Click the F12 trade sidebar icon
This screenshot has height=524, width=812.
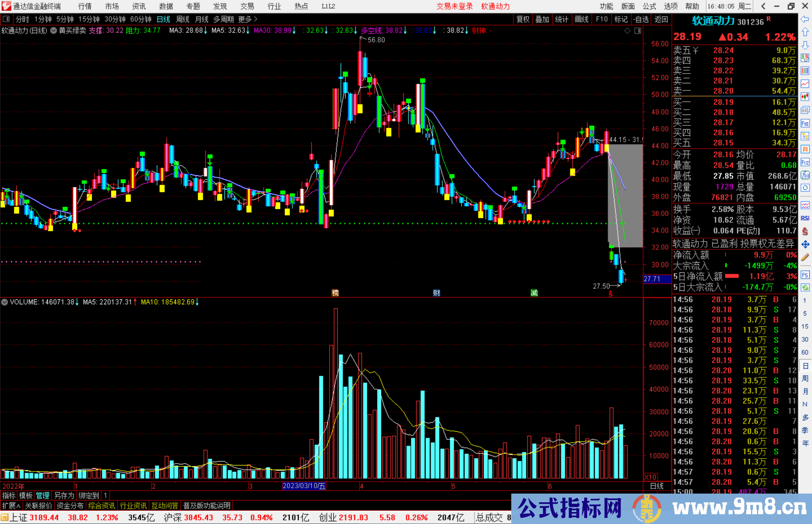[x=805, y=162]
